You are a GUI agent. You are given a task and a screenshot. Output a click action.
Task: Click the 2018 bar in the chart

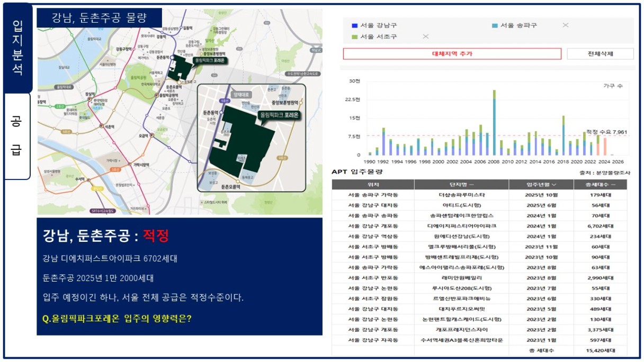point(563,135)
